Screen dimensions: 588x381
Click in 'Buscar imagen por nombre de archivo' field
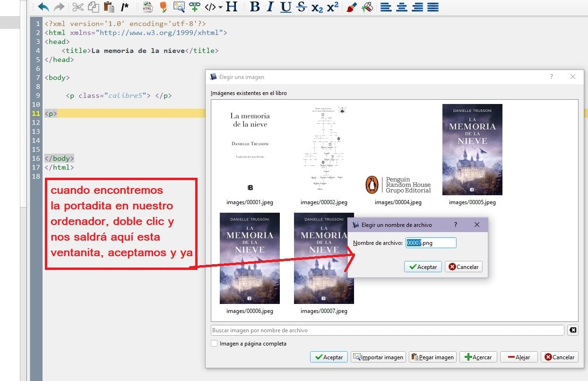[387, 330]
